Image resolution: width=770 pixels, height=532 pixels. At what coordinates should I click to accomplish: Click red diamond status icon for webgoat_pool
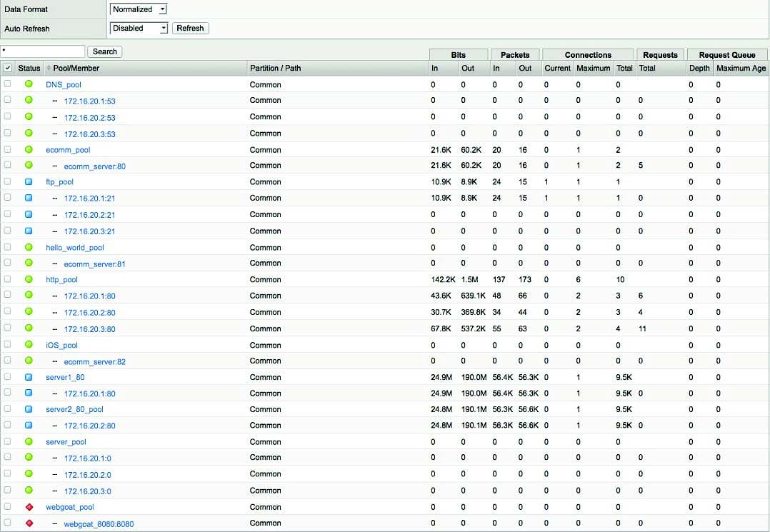pos(29,507)
